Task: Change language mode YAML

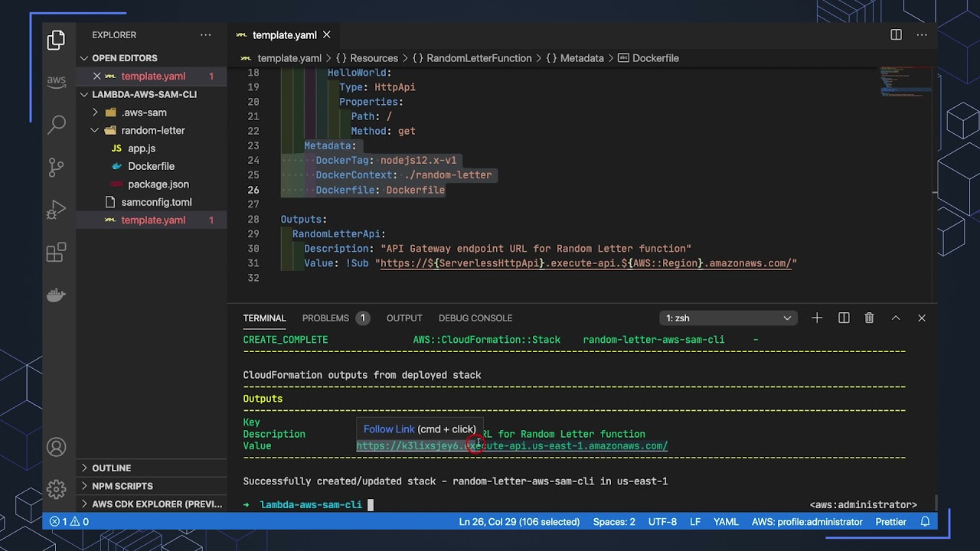Action: click(x=726, y=522)
